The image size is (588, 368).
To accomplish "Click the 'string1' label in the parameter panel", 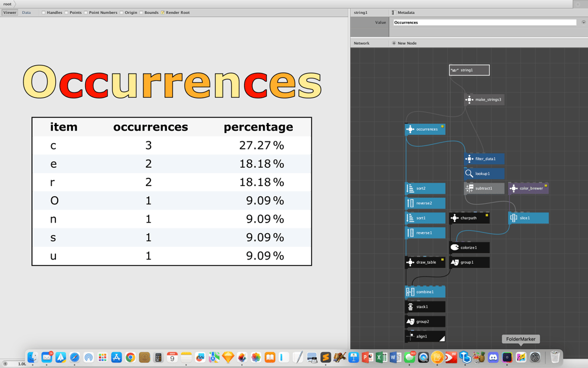I will click(x=360, y=12).
